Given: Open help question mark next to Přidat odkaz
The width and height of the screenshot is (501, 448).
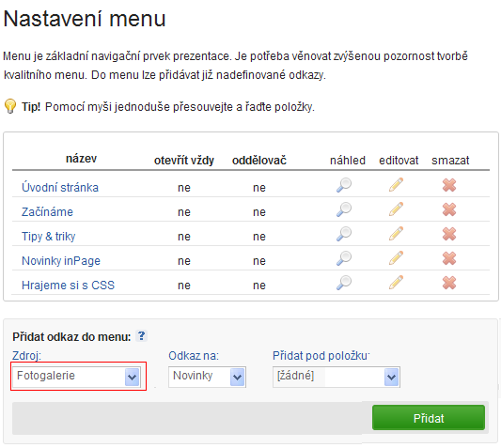Looking at the screenshot, I should 141,336.
